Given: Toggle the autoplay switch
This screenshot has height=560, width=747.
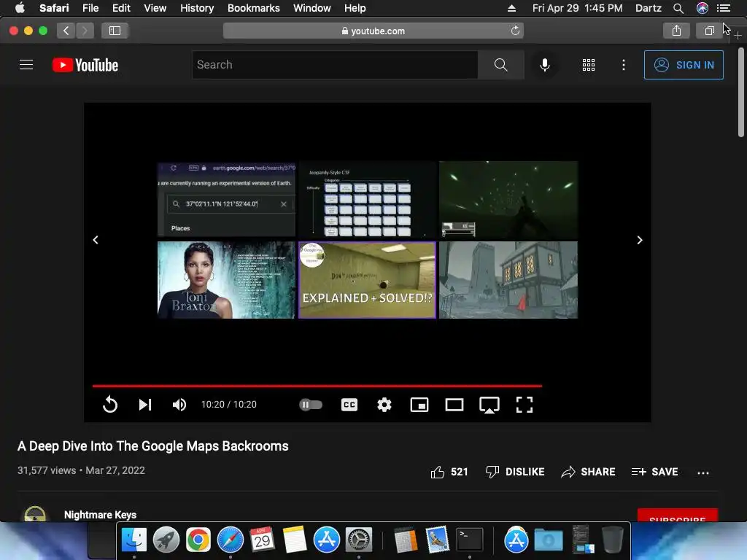Looking at the screenshot, I should [311, 404].
